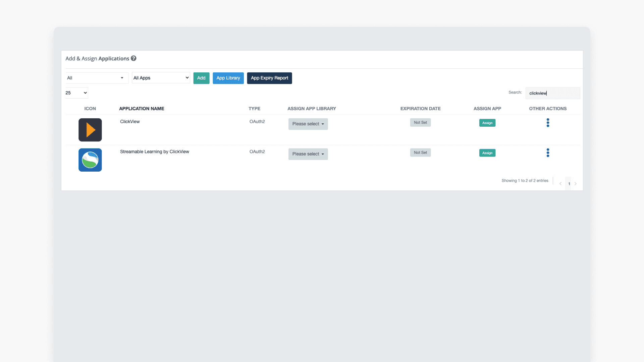Screen dimensions: 644x362
Task: Go to next page arrow
Action: (576, 184)
